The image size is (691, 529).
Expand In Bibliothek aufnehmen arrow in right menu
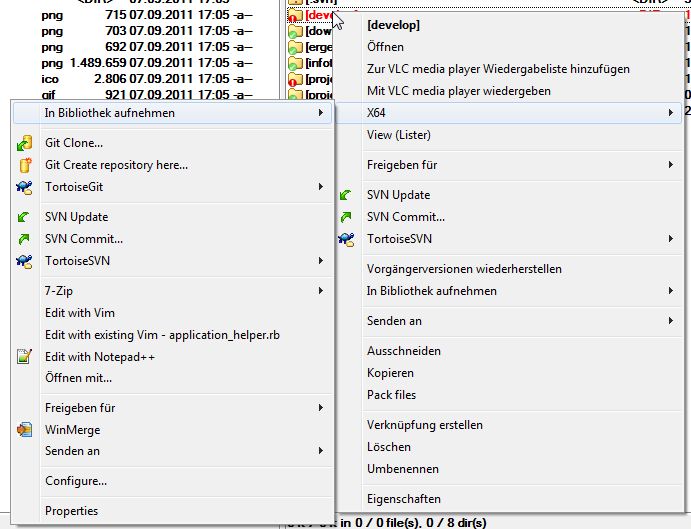click(671, 291)
